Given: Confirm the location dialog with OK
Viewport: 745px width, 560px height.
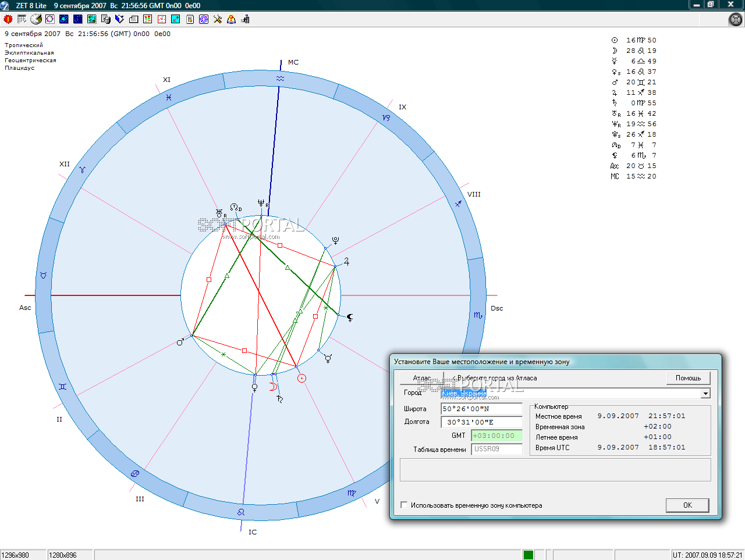Looking at the screenshot, I should coord(687,505).
